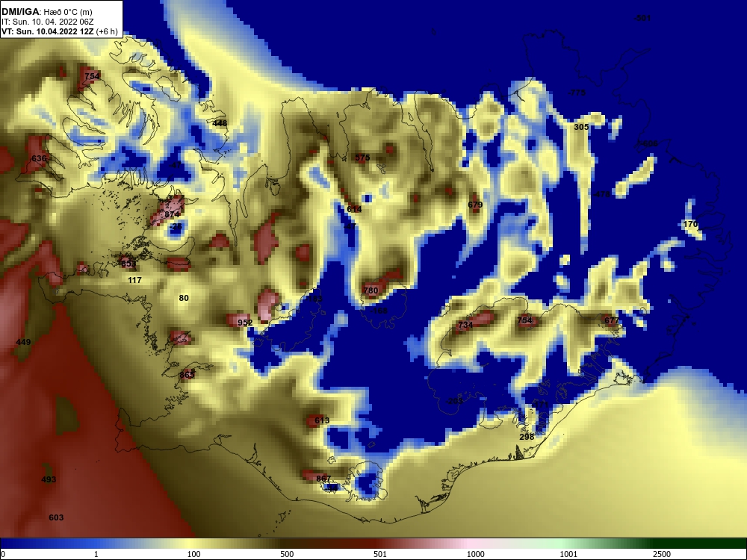Image resolution: width=747 pixels, height=560 pixels.
Task: Click the color scale label '1000'
Action: (475, 554)
